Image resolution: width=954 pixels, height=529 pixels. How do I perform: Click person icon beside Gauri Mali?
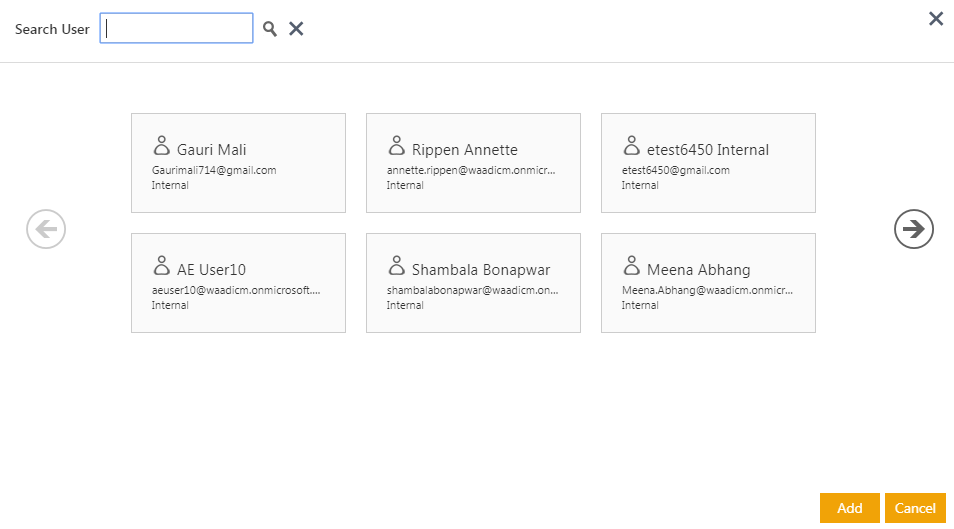pyautogui.click(x=161, y=146)
